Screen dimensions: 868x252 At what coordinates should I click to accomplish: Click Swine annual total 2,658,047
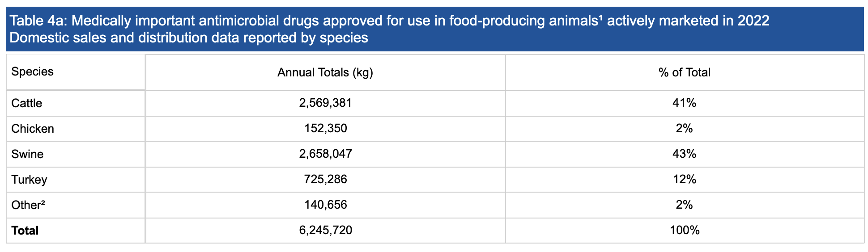point(325,154)
